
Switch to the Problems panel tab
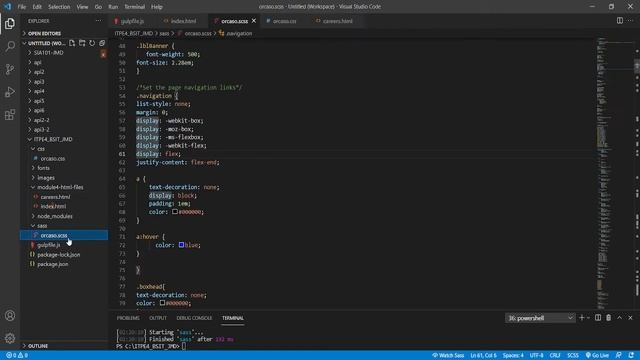[x=128, y=318]
